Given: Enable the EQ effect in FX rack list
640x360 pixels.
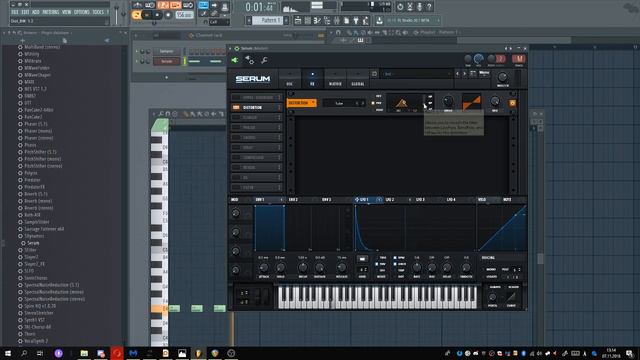Looking at the screenshot, I should click(236, 178).
